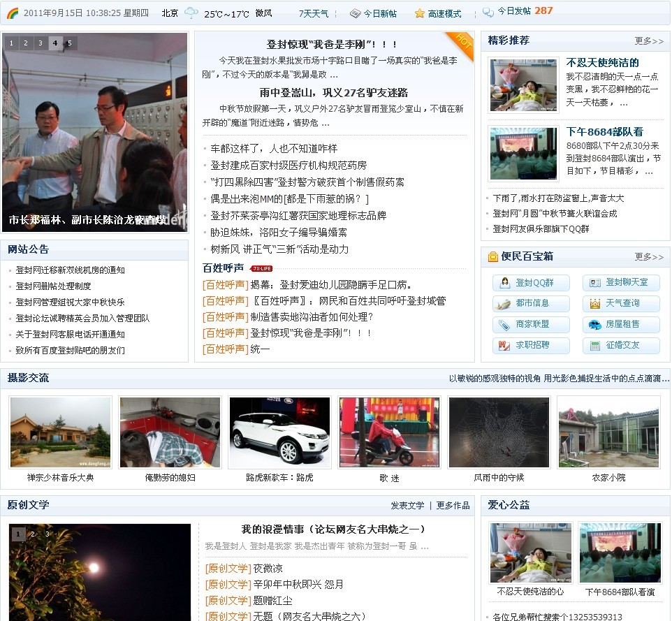Switch to slide 1 in the top slideshow
672x621 pixels.
[12, 43]
